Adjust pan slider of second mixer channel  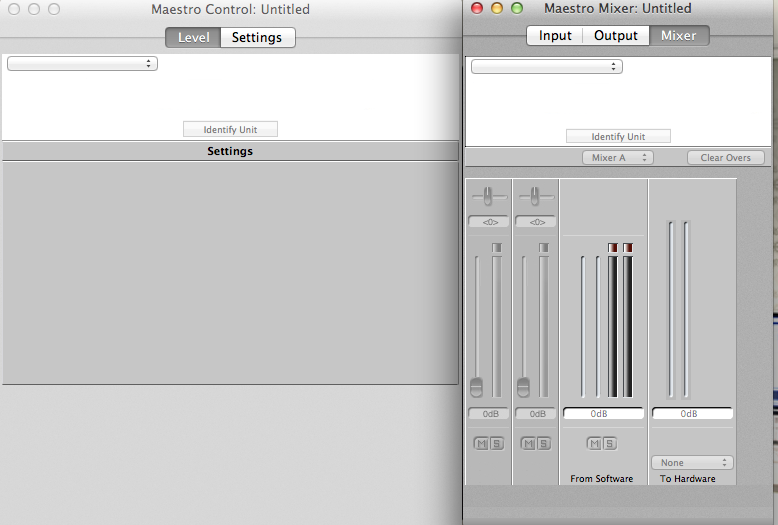point(535,197)
